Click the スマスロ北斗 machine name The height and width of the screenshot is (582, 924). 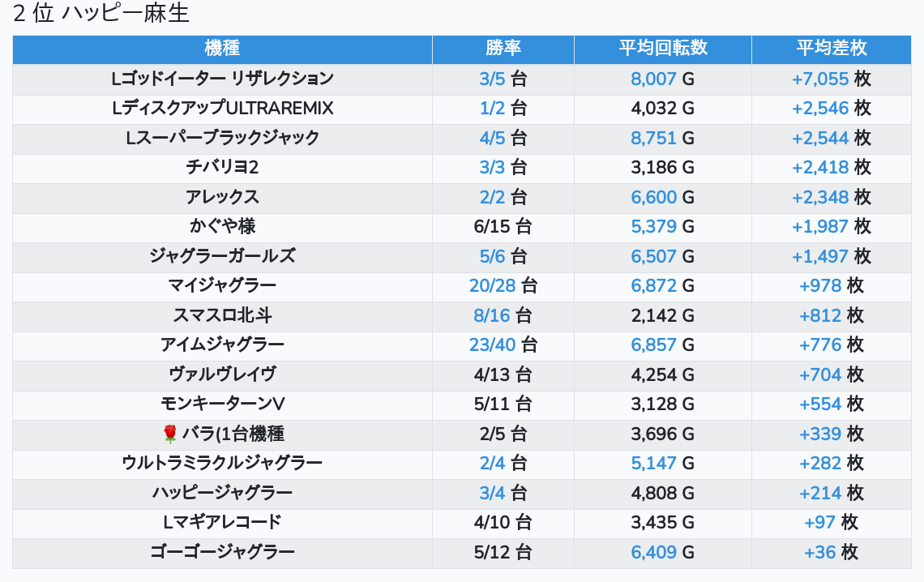click(x=222, y=315)
